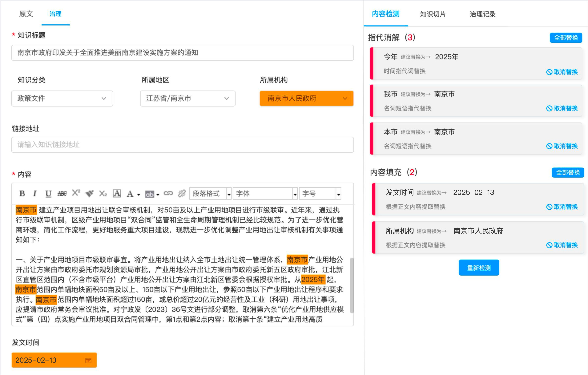Open font color picker dropdown

click(139, 194)
